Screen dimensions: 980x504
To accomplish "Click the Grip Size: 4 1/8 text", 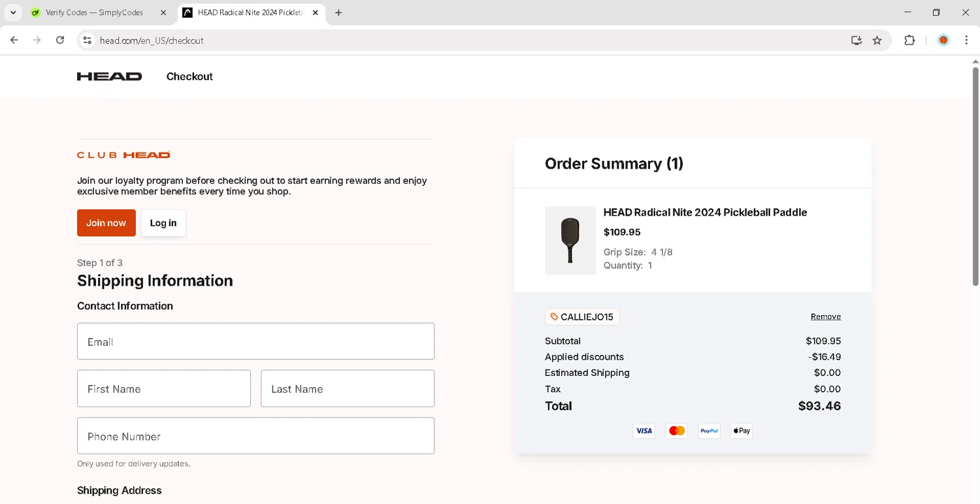I will coord(638,252).
